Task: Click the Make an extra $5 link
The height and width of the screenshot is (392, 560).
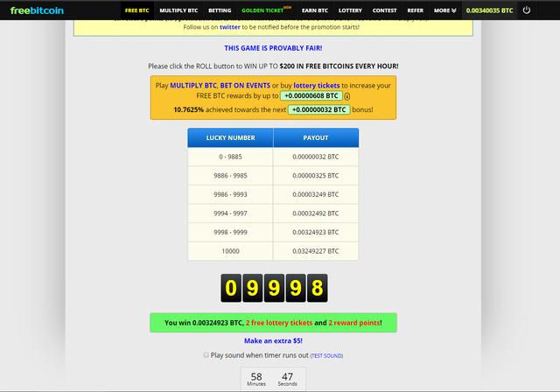Action: coord(273,340)
